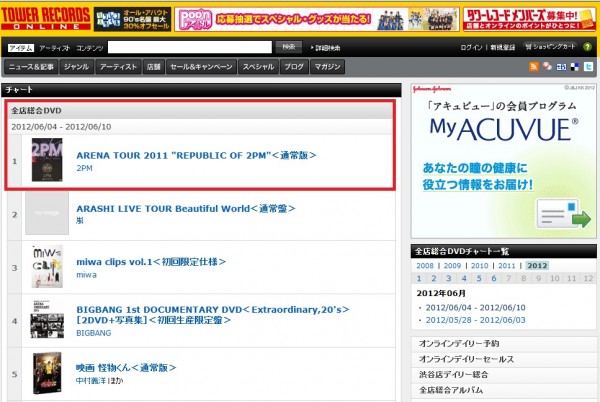This screenshot has width=600, height=402.
Task: Click the ログイン link
Action: click(x=471, y=47)
